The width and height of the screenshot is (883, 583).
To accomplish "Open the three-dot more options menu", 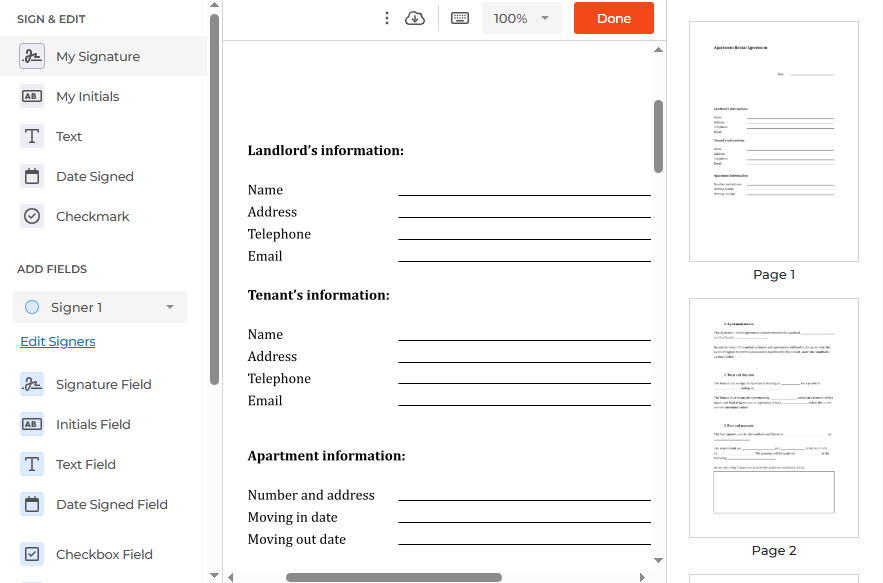I will tap(387, 18).
